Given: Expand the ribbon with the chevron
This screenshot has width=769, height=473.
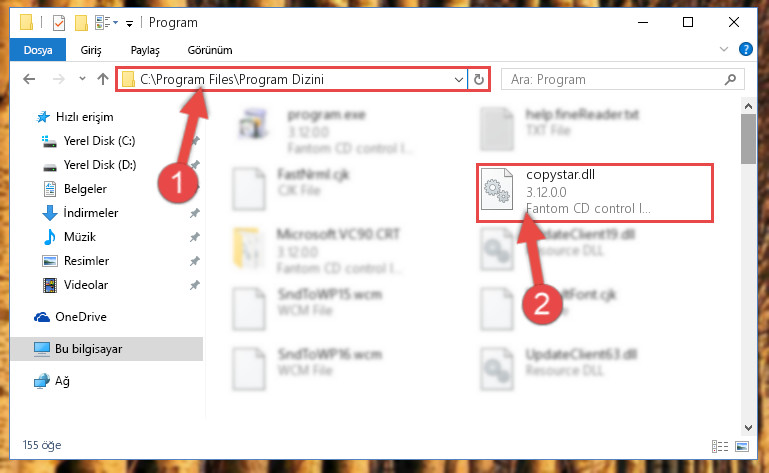Looking at the screenshot, I should [723, 49].
